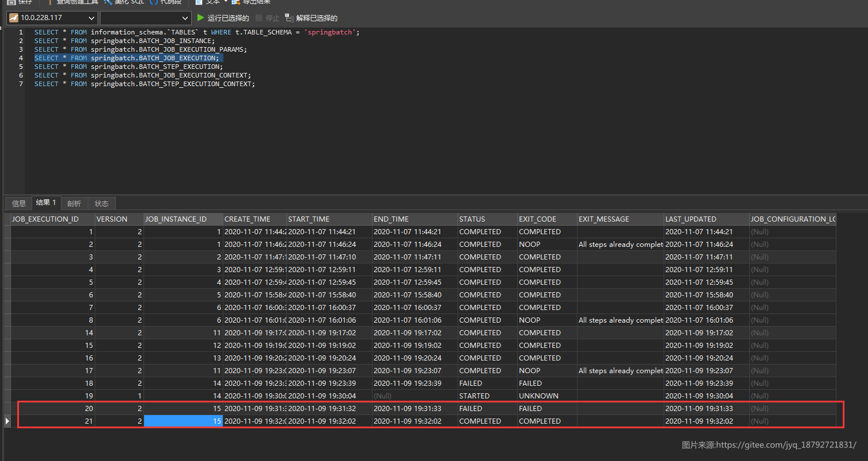
Task: Click SQL line 1 querying information_schema.TABLES
Action: (197, 32)
